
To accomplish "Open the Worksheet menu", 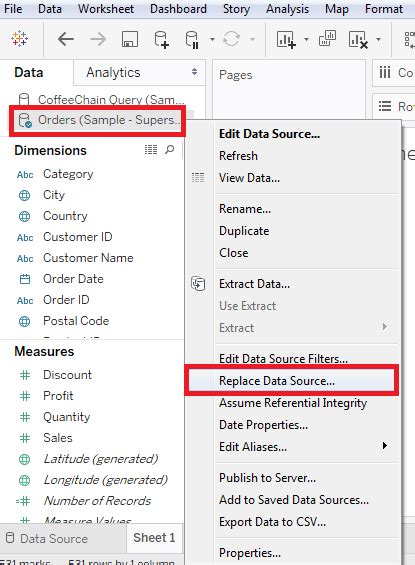I will click(x=106, y=9).
